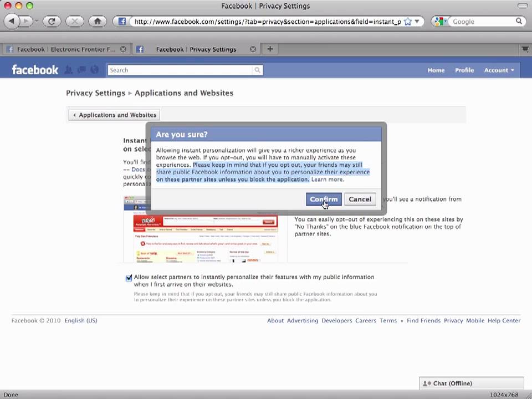
Task: Close the Electronic Frontier Foundation tab
Action: 123,49
